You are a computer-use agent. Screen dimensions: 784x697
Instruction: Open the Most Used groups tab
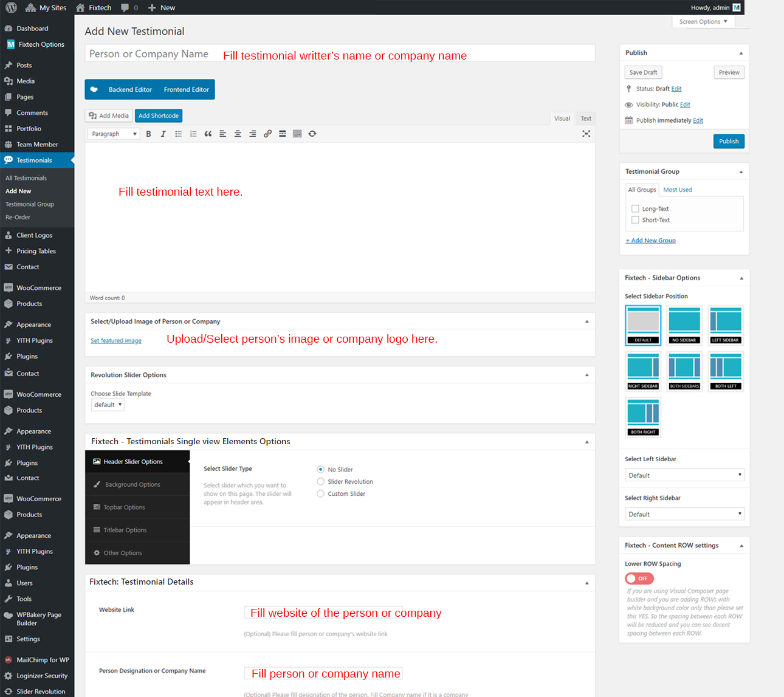coord(678,190)
